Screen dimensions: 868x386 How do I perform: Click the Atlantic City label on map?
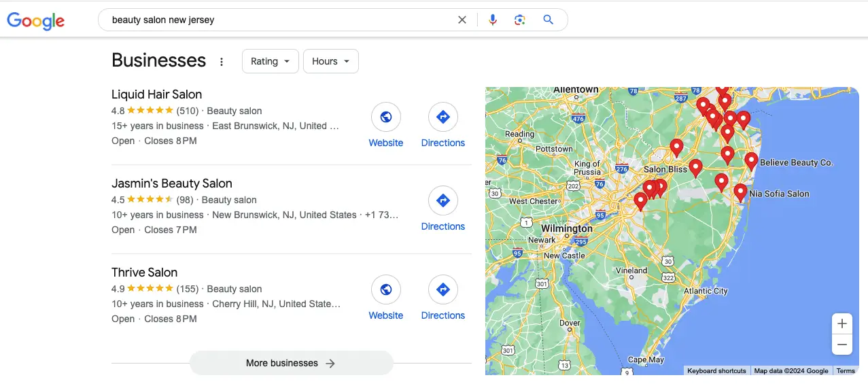706,291
